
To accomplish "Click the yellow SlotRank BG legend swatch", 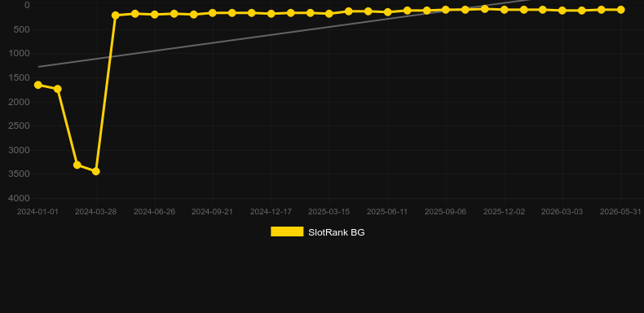I will click(x=287, y=231).
